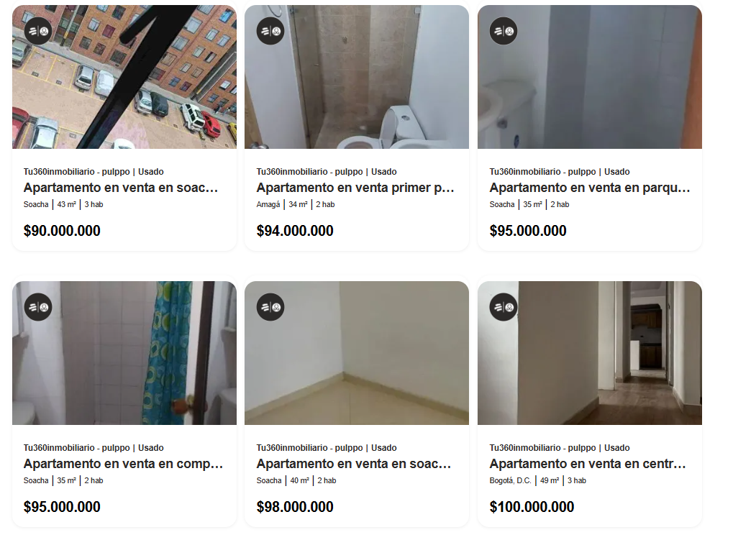Click badge icon on $98.000.000 listing photo

point(270,307)
